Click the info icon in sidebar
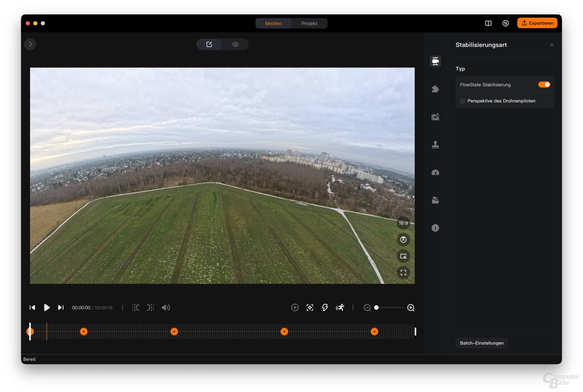 [x=435, y=228]
